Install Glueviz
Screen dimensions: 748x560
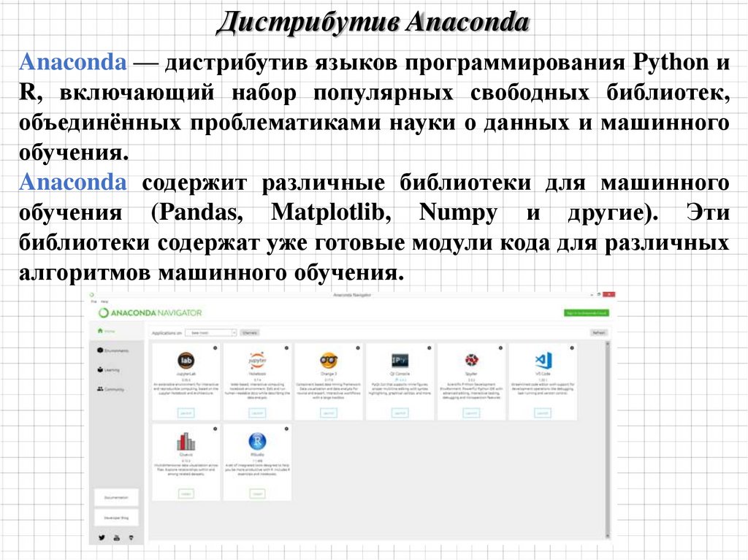(186, 494)
